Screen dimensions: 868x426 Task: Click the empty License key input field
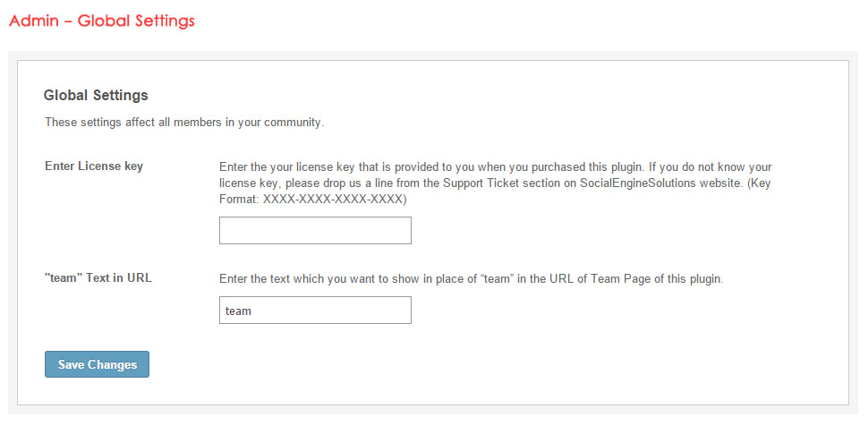pyautogui.click(x=315, y=230)
